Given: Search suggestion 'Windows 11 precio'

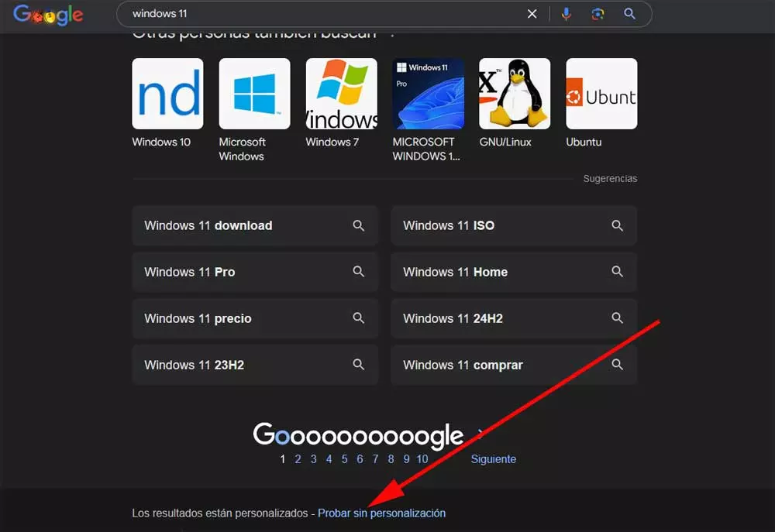Looking at the screenshot, I should point(255,318).
